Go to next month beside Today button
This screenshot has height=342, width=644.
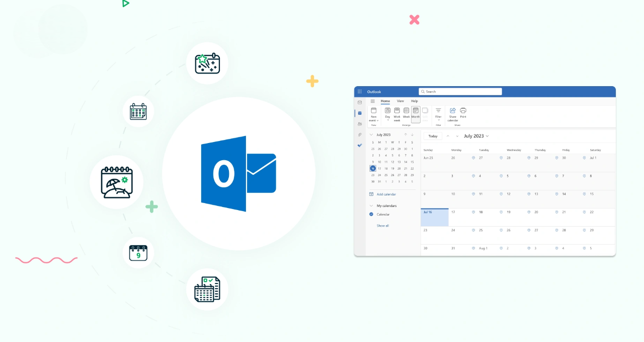tap(457, 136)
